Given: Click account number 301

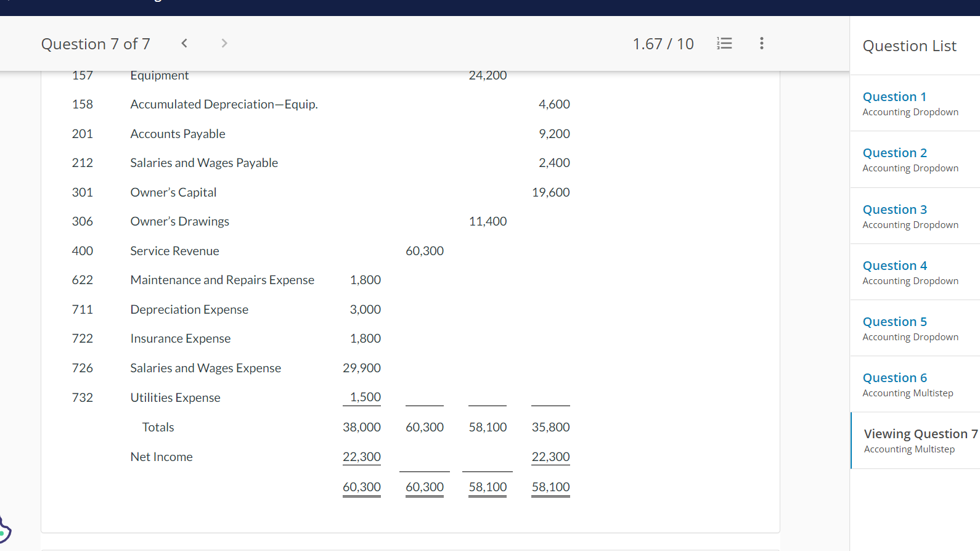Looking at the screenshot, I should point(83,192).
